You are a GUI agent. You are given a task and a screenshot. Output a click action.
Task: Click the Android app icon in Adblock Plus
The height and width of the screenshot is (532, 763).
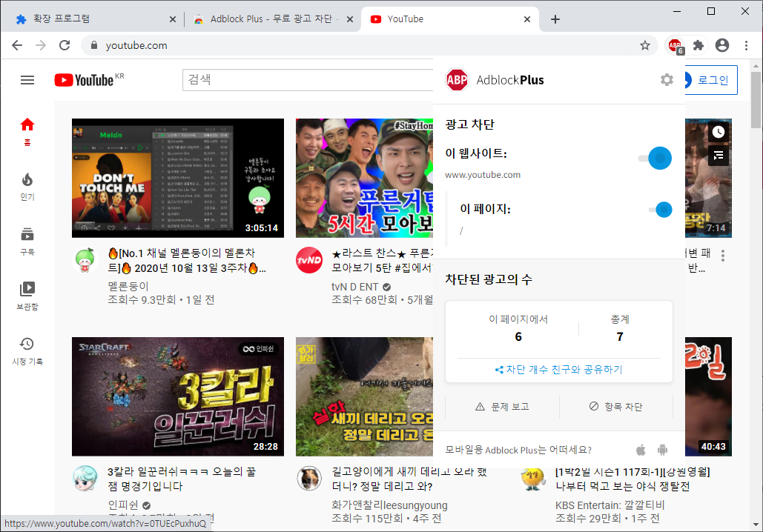point(662,450)
